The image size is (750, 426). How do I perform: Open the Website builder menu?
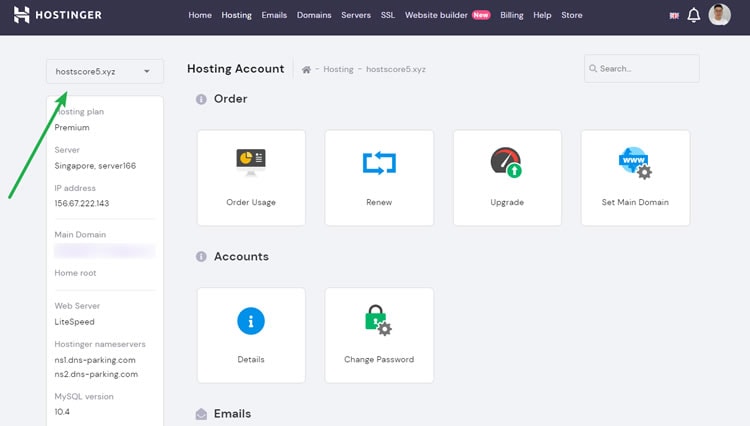(x=436, y=15)
